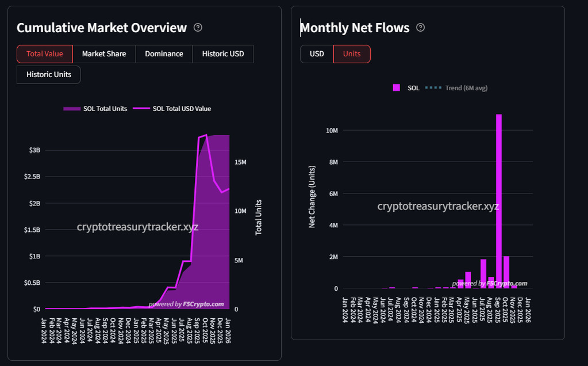Select the Historic USD chart option
588x366 pixels.
[222, 54]
